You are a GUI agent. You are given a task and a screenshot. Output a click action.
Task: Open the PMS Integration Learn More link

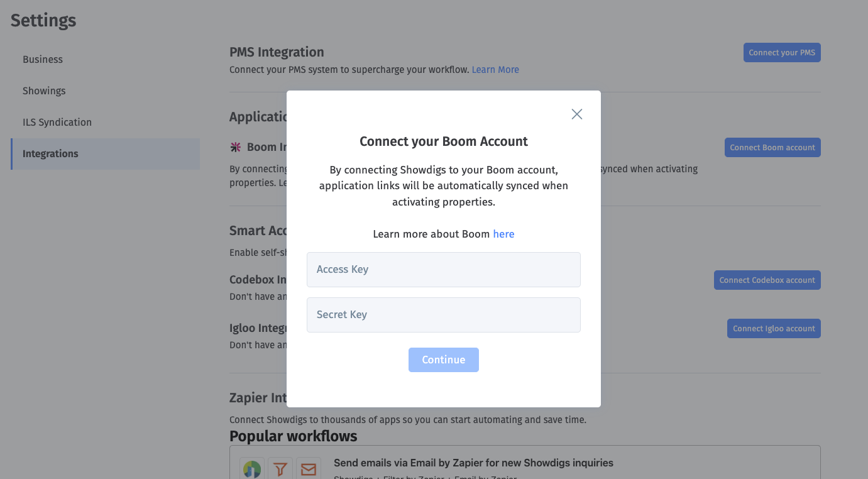pos(495,70)
